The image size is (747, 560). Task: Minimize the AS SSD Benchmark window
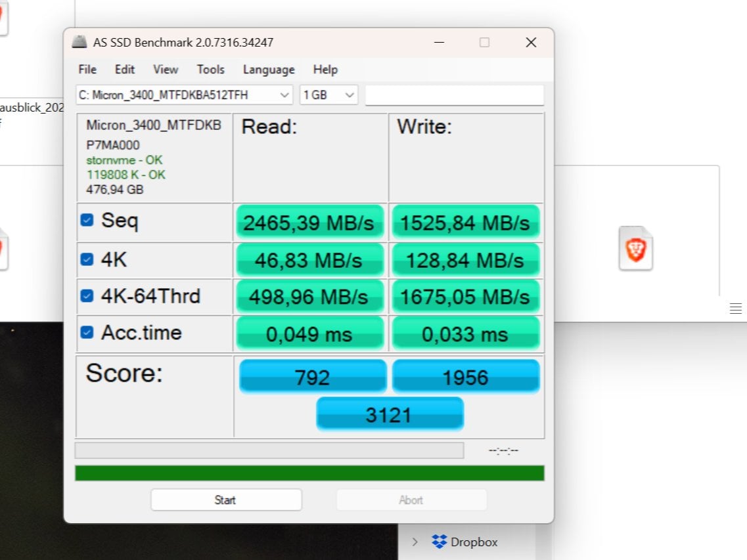tap(438, 43)
